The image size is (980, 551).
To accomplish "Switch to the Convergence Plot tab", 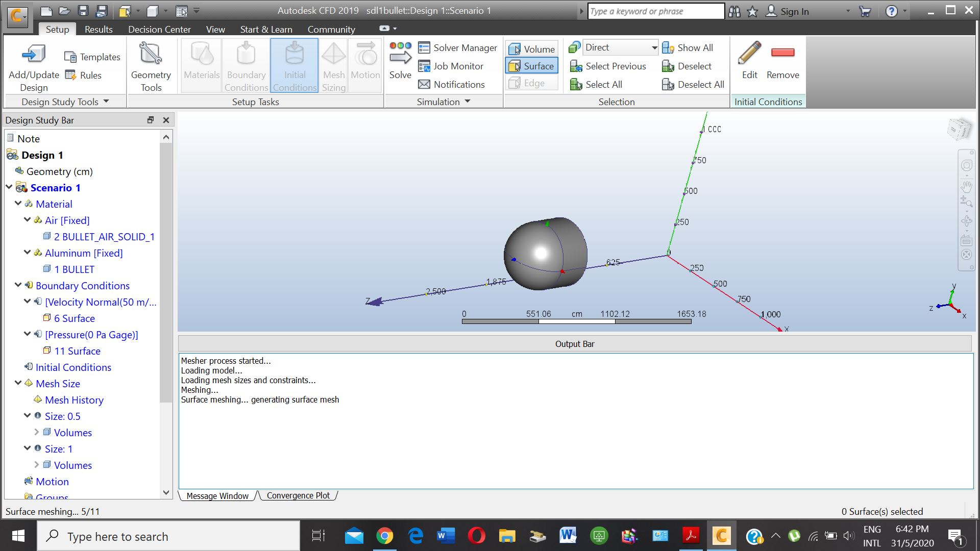I will (299, 495).
